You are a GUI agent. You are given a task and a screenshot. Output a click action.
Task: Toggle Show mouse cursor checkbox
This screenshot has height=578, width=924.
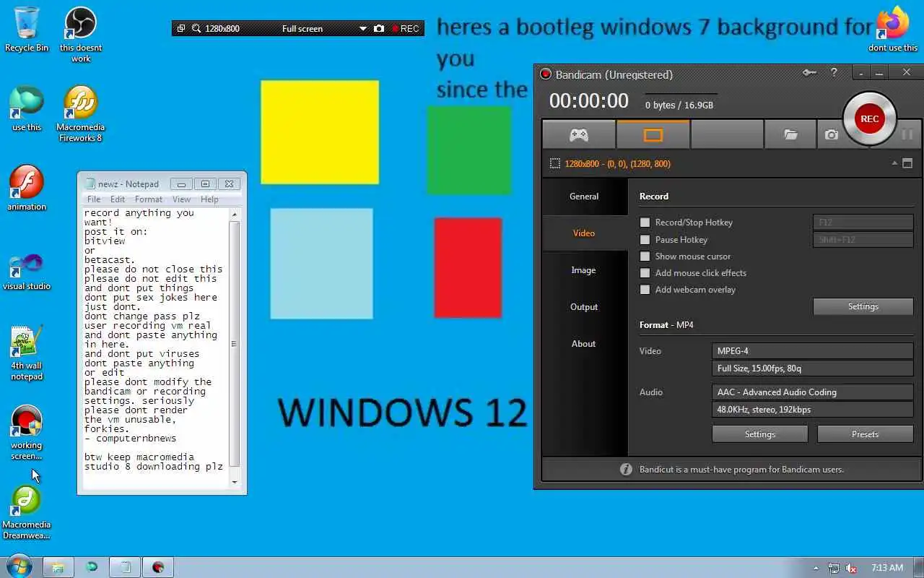645,256
